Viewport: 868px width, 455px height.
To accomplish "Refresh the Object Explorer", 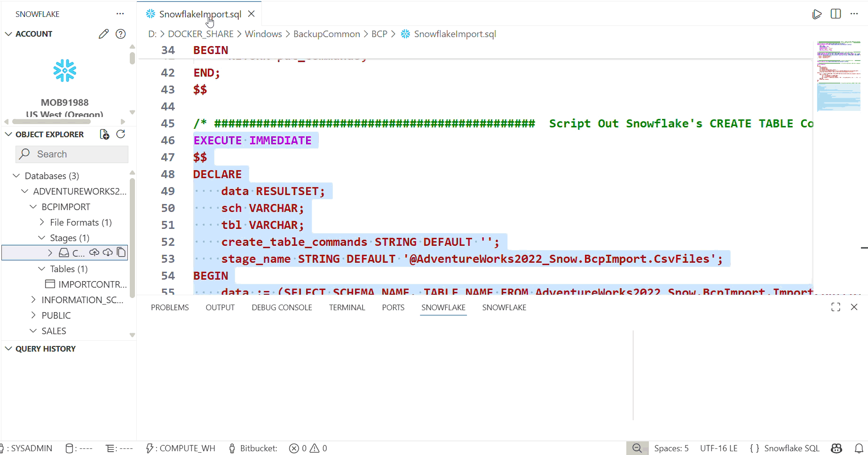I will point(121,134).
